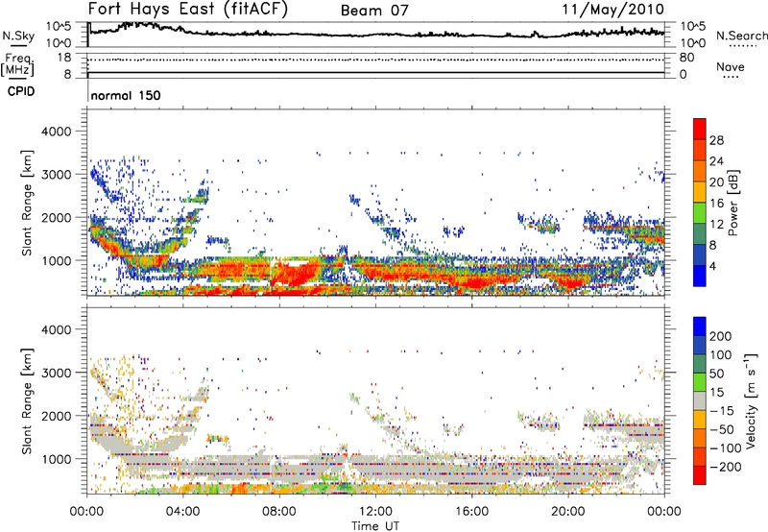Click the '28' value on Power color bar
The width and height of the screenshot is (768, 532).
pos(716,140)
